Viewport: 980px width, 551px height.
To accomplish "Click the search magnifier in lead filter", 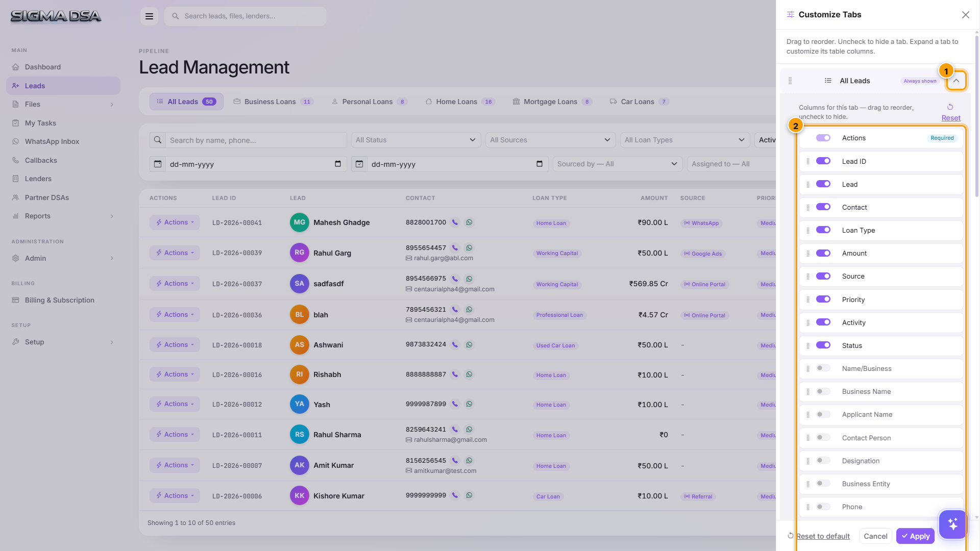I will coord(158,140).
